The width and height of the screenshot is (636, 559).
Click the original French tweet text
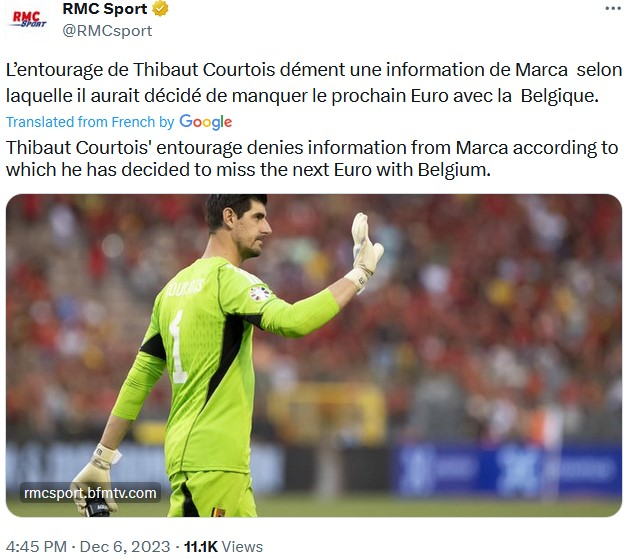tap(314, 83)
